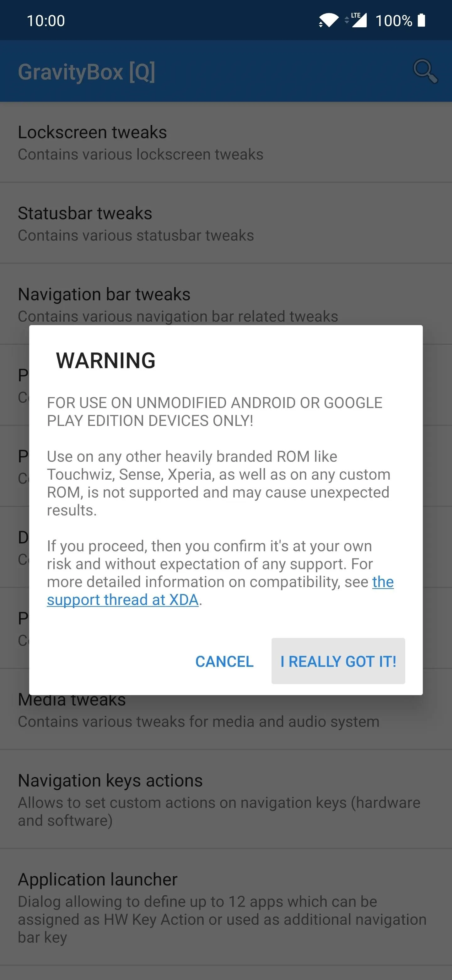Open Statusbar tweaks settings
The height and width of the screenshot is (980, 452).
[x=226, y=224]
